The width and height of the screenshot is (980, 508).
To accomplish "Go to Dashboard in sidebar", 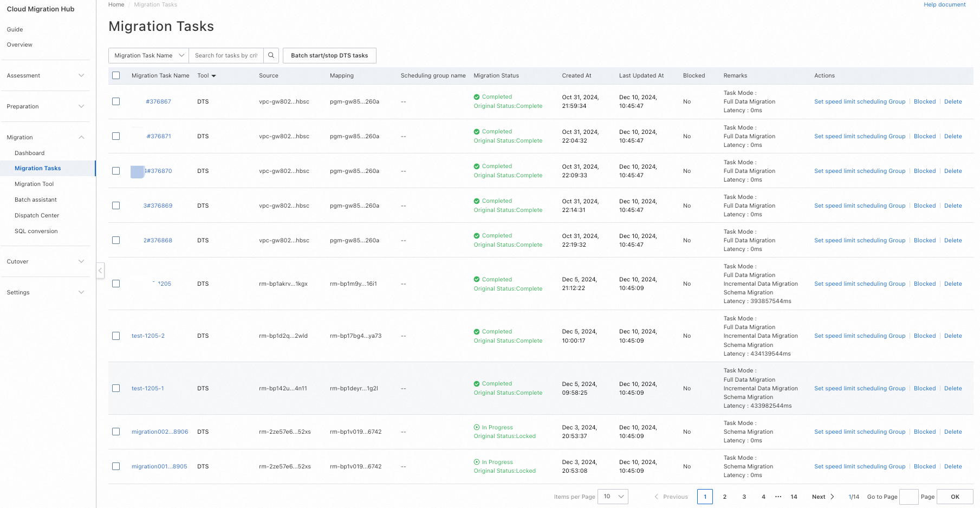I will tap(30, 153).
